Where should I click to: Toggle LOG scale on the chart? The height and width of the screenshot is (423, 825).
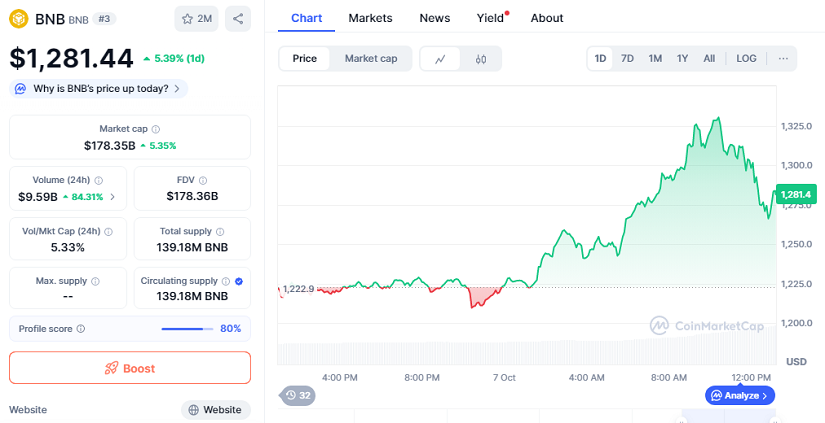(746, 59)
